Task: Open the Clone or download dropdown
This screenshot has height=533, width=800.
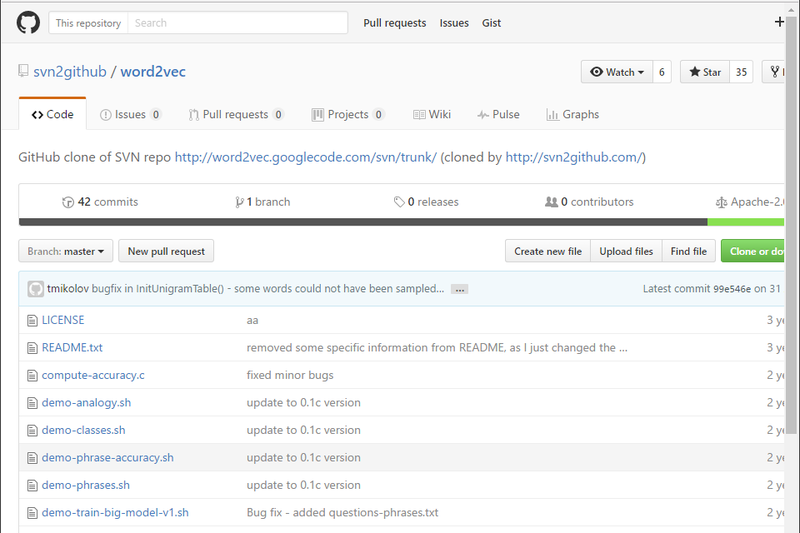Action: click(x=753, y=251)
